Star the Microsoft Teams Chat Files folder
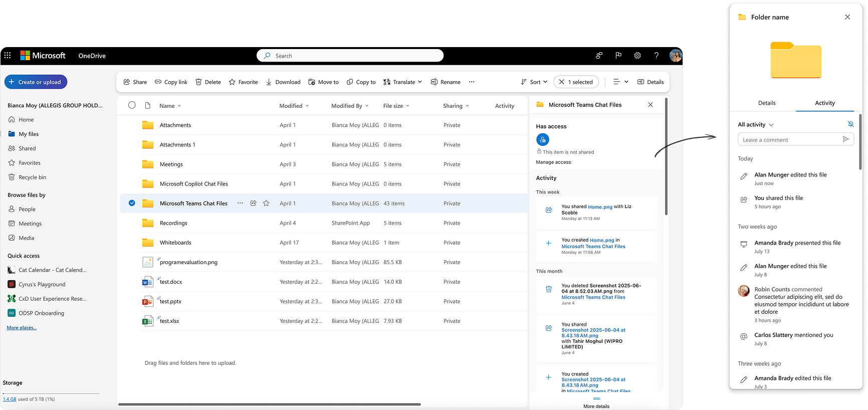The image size is (868, 410). (266, 203)
